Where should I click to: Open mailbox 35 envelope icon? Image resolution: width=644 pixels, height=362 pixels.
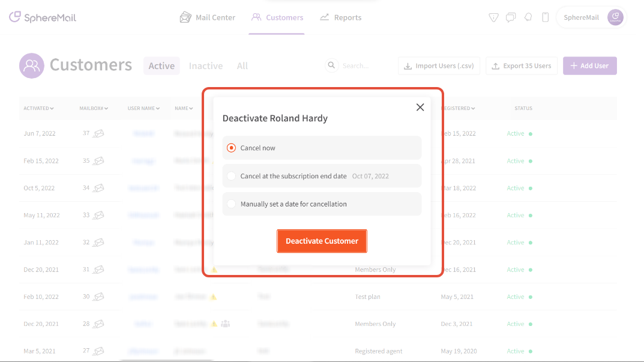click(98, 161)
